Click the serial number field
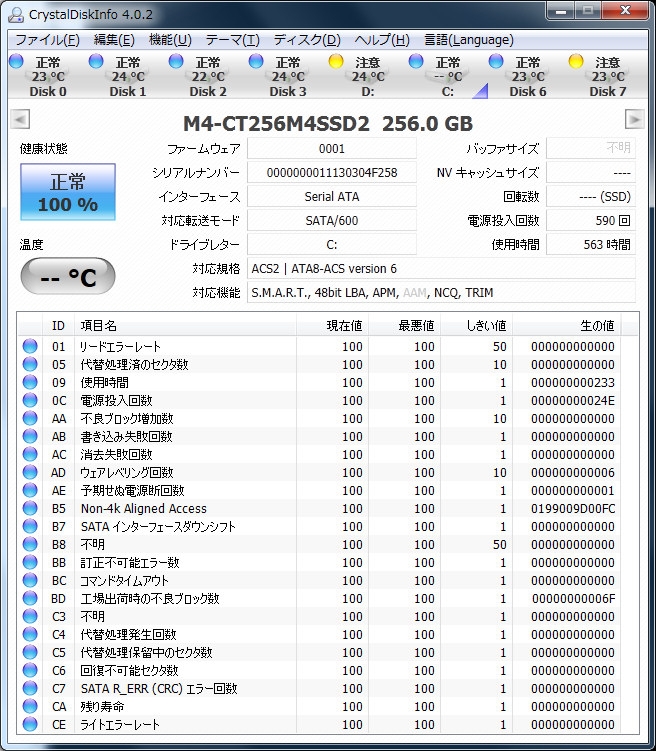This screenshot has width=656, height=751. 332,172
